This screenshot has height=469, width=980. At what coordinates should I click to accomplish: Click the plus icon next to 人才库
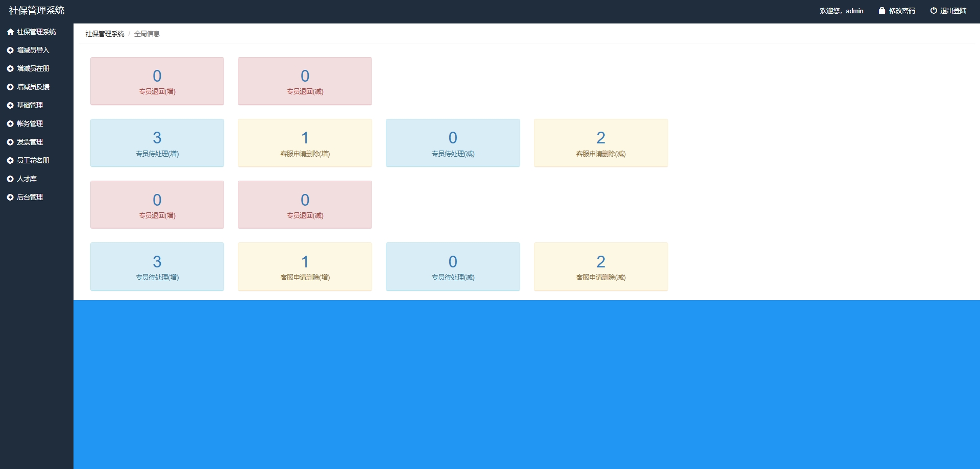click(x=10, y=179)
